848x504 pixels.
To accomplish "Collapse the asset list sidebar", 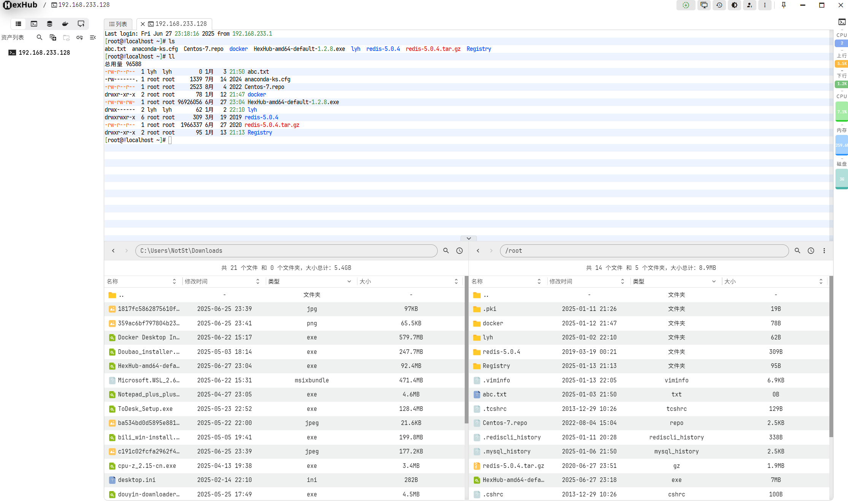I will coord(93,37).
